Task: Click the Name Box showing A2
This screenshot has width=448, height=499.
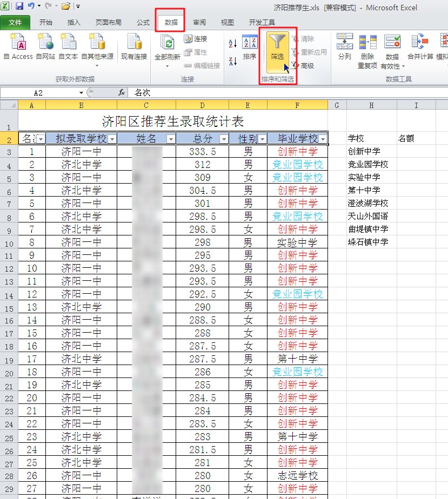Action: coord(38,92)
